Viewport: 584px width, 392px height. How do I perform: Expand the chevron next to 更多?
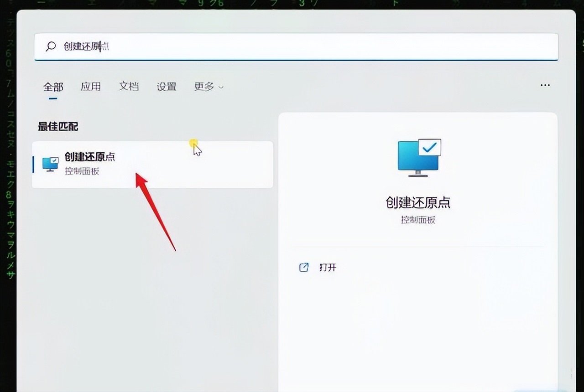pyautogui.click(x=221, y=87)
